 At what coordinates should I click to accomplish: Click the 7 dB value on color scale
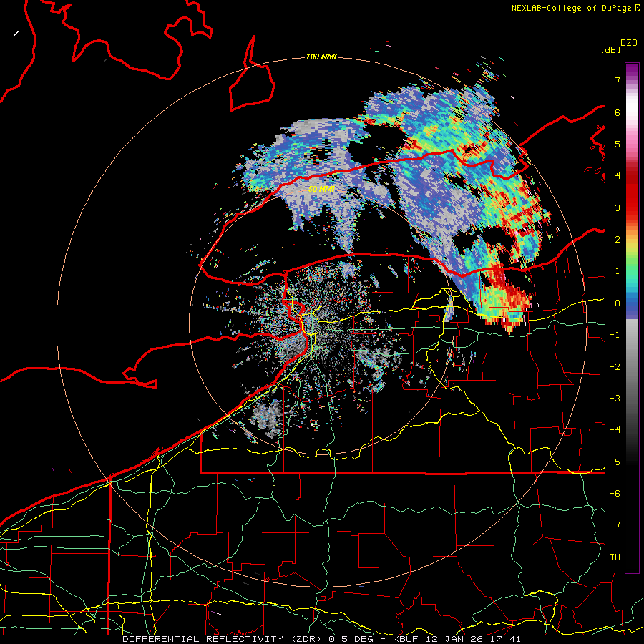[x=618, y=80]
